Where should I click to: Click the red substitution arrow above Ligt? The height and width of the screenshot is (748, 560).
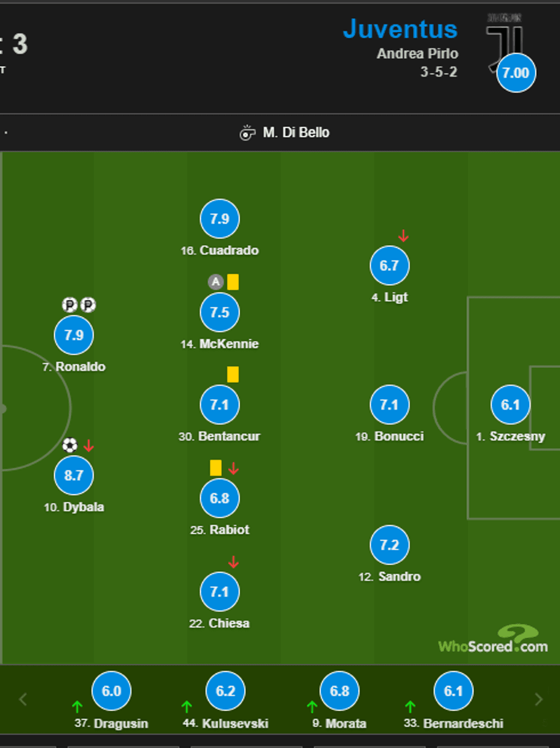click(x=403, y=234)
